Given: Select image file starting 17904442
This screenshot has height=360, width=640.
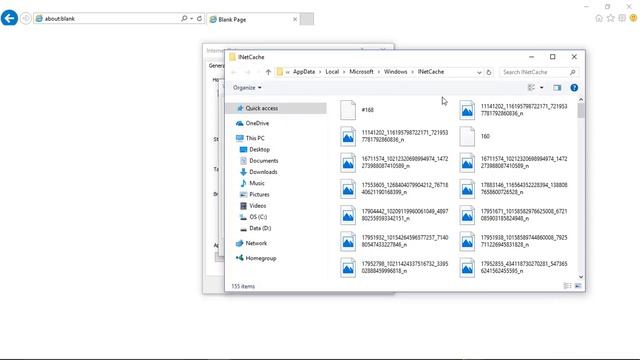Looking at the screenshot, I should point(394,215).
